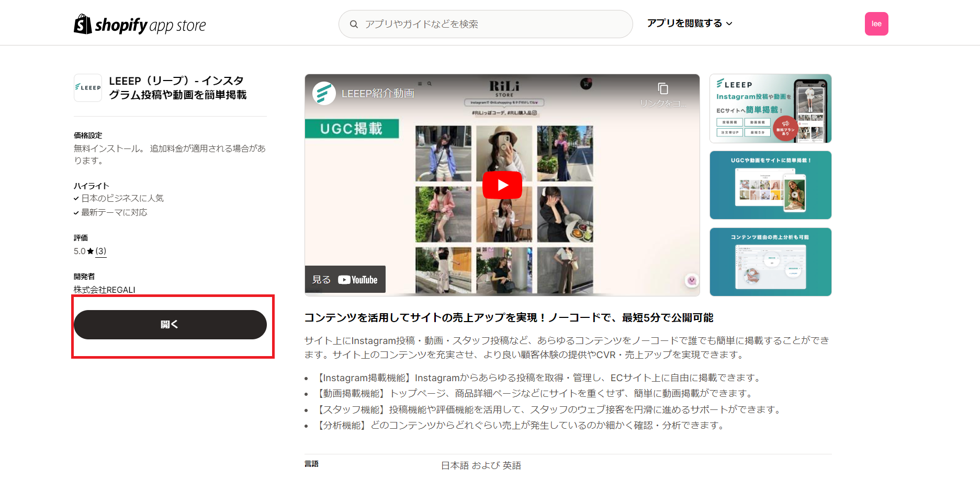This screenshot has width=980, height=480.
Task: Expand the アプリを閲覧する dropdown menu
Action: point(690,24)
